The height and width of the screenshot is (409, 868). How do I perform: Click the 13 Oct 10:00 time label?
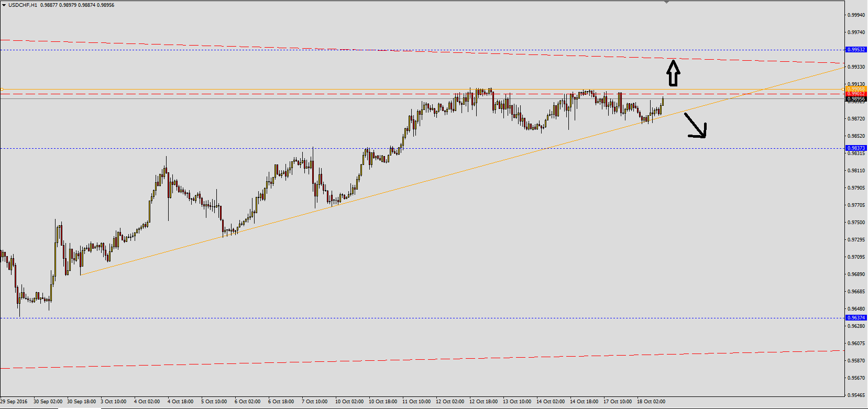[517, 402]
